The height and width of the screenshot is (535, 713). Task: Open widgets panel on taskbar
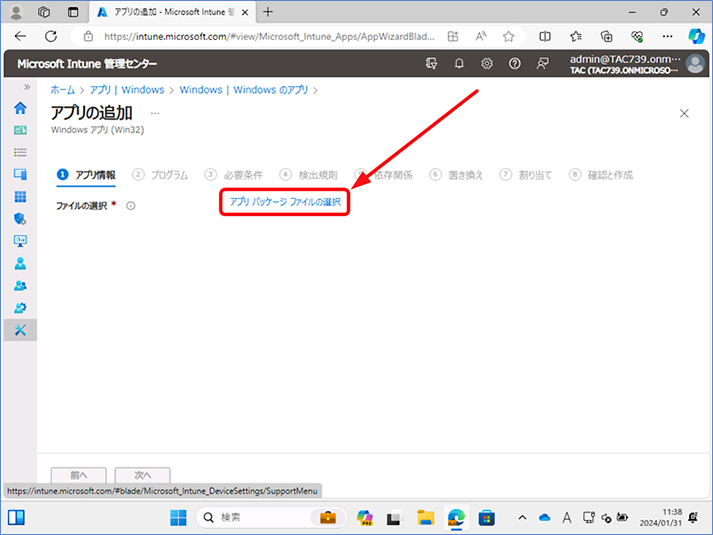[16, 517]
